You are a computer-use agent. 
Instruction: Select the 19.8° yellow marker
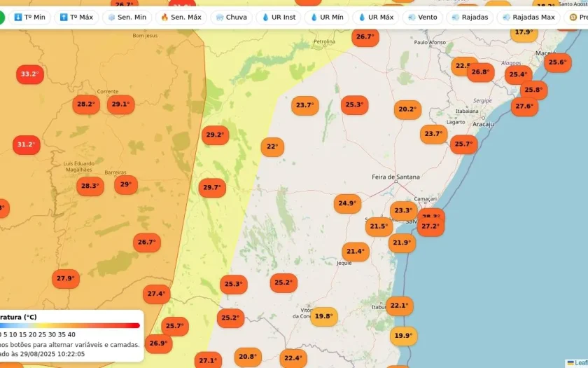(x=324, y=316)
